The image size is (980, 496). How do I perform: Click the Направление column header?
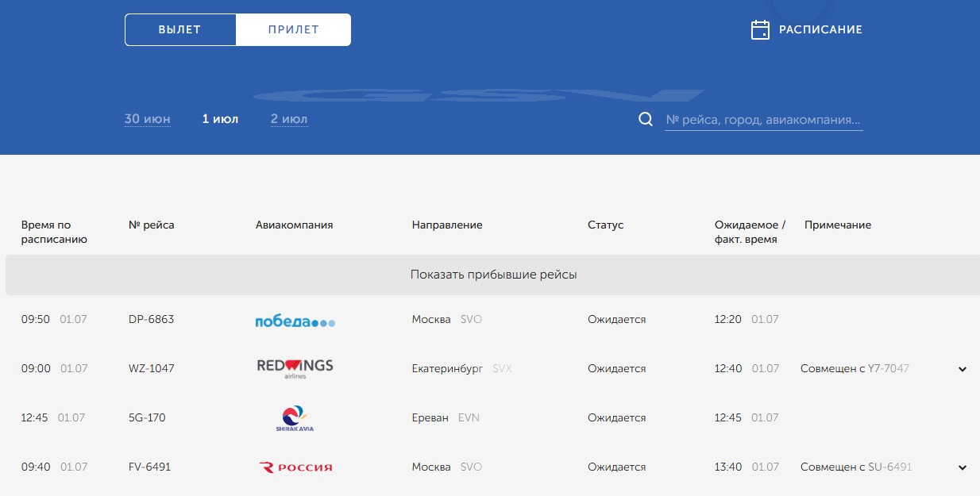coord(447,225)
